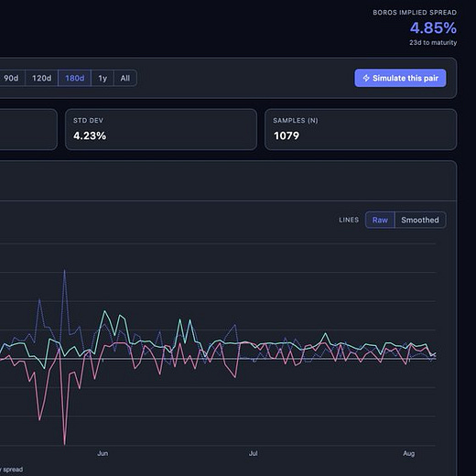Click the Aug label on chart axis
This screenshot has width=476, height=476.
pyautogui.click(x=408, y=453)
